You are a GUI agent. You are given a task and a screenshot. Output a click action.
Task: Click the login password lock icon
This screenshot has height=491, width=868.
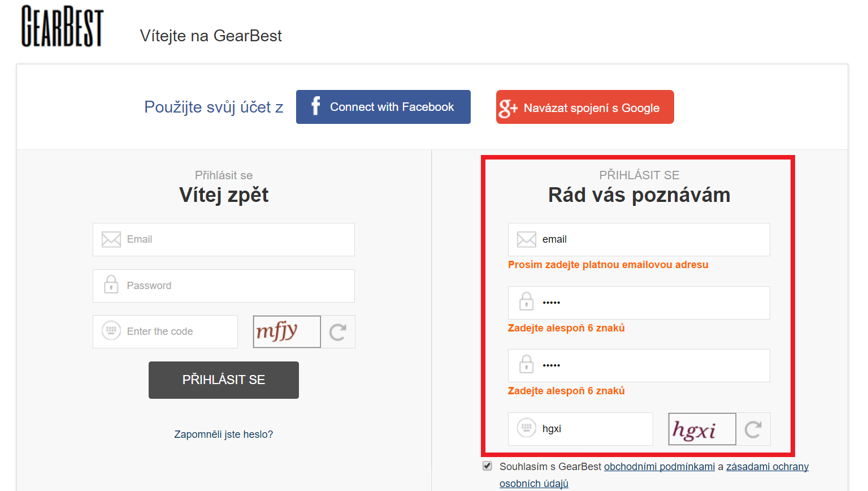coord(111,285)
